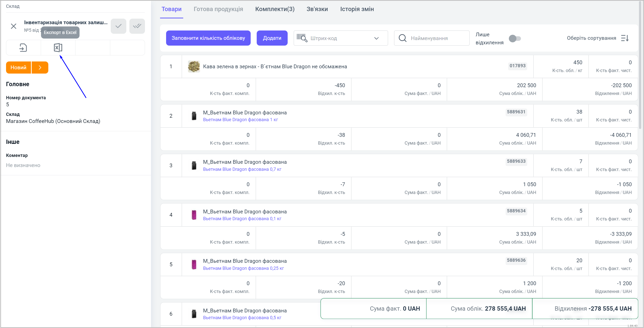The image size is (644, 328).
Task: Click the import document icon
Action: (23, 48)
